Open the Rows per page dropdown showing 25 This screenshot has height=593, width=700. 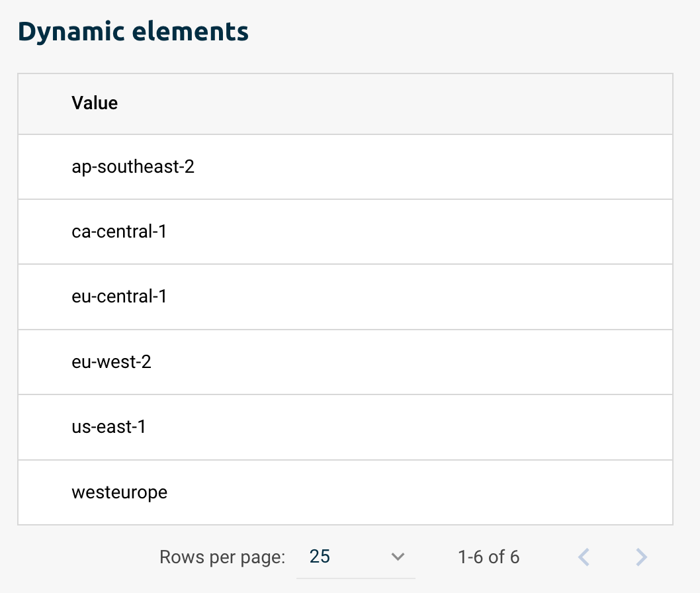(x=356, y=557)
